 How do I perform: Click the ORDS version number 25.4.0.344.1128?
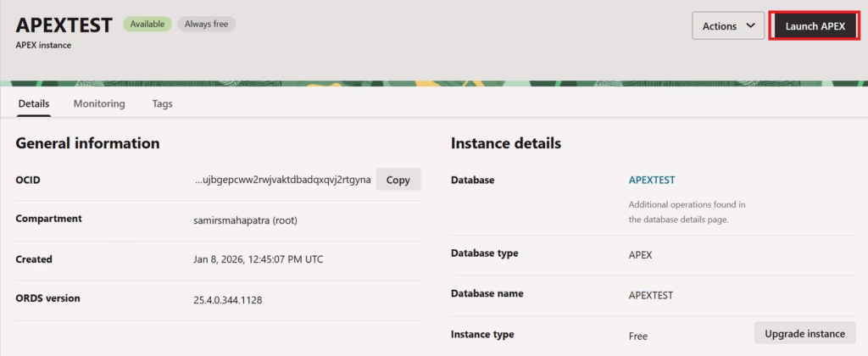click(240, 299)
